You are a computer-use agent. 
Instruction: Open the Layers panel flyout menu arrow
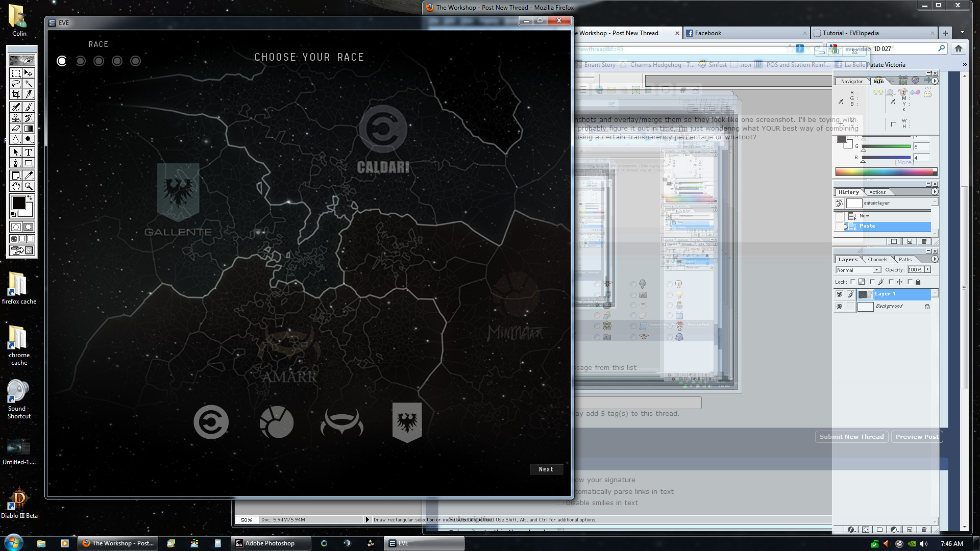pos(935,259)
